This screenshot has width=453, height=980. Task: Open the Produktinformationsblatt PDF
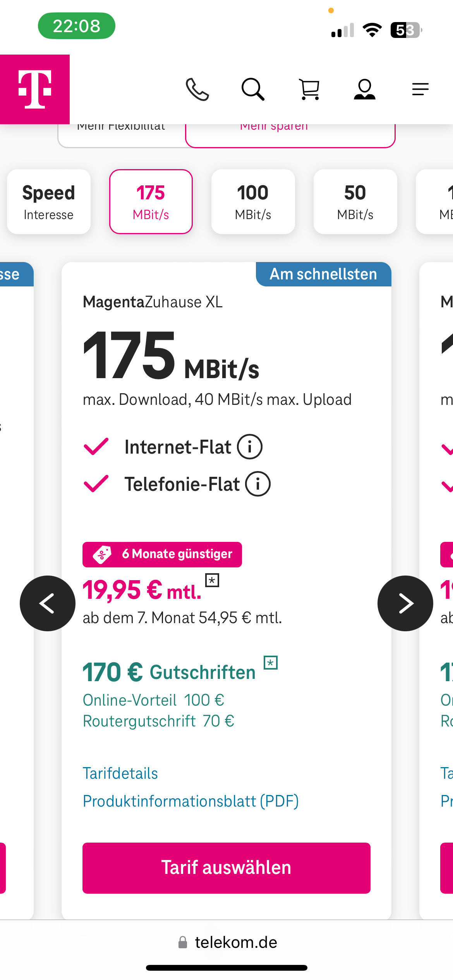[x=190, y=801]
